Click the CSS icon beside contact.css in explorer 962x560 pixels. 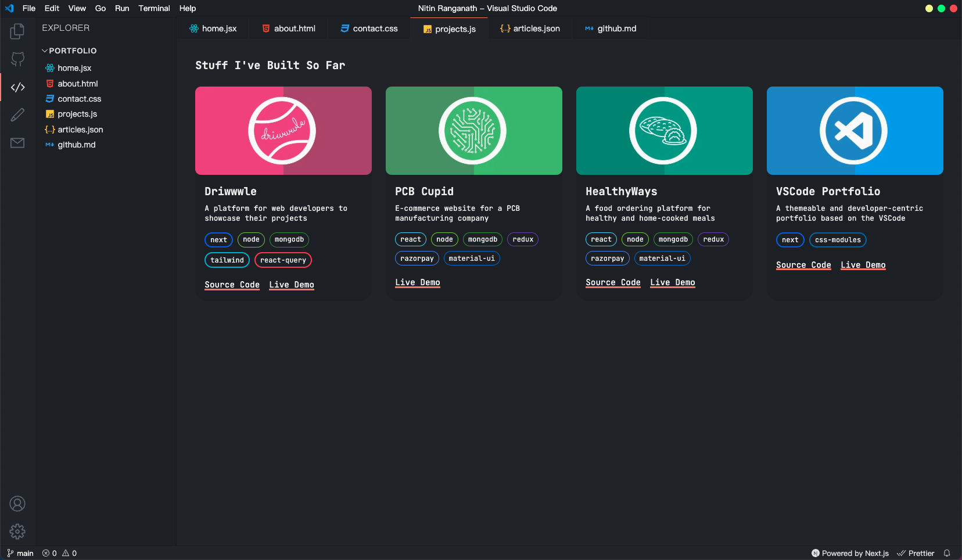pos(50,99)
